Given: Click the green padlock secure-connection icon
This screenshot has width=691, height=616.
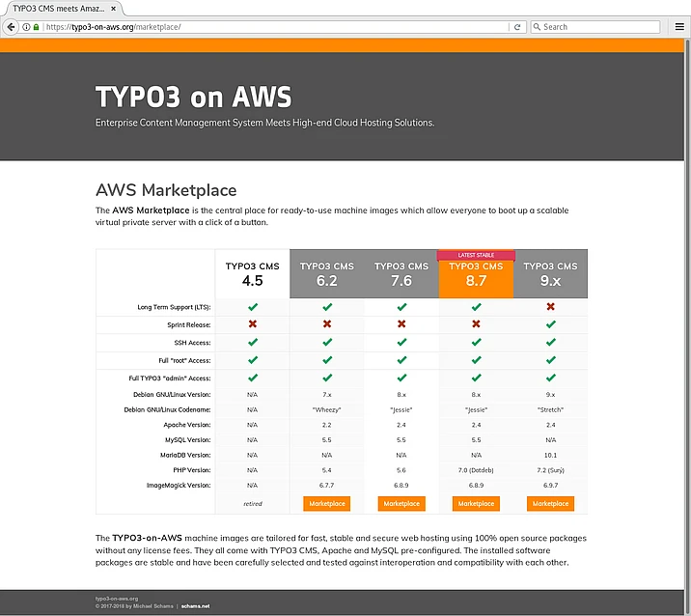Looking at the screenshot, I should 37,27.
